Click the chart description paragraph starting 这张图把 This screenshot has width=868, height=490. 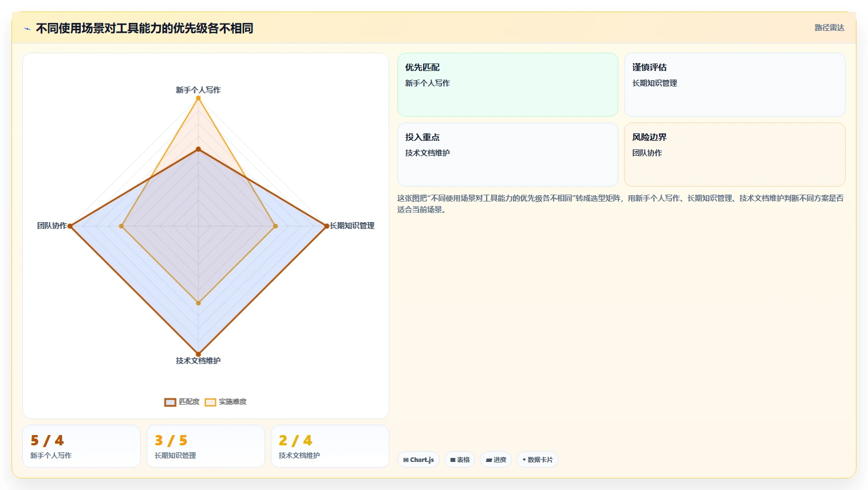click(621, 204)
